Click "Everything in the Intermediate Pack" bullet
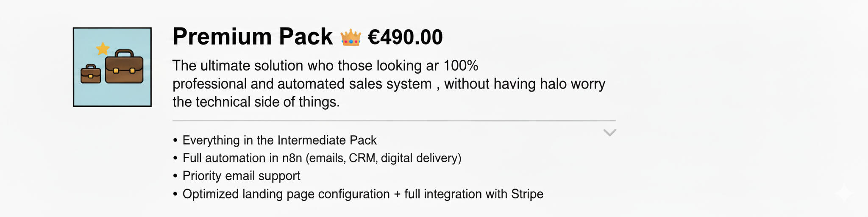868x217 pixels. coord(279,140)
